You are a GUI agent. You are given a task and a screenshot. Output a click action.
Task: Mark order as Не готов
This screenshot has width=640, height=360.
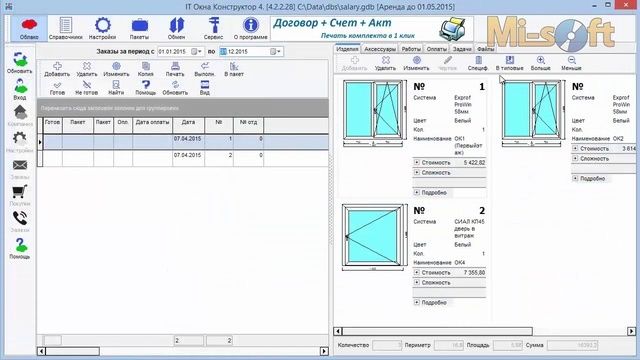click(87, 87)
